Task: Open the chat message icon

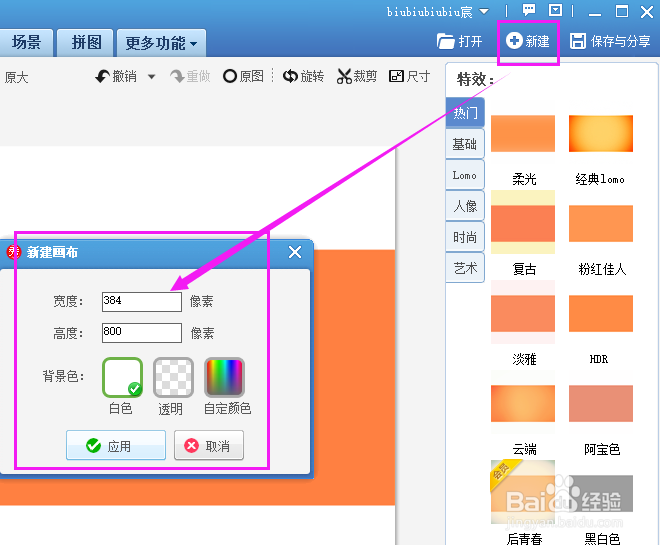Action: [x=529, y=10]
